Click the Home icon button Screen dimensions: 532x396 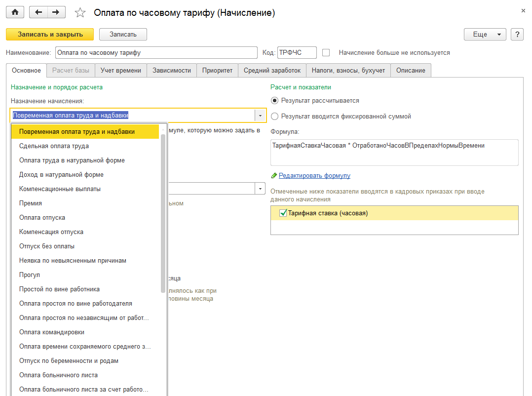click(x=15, y=12)
